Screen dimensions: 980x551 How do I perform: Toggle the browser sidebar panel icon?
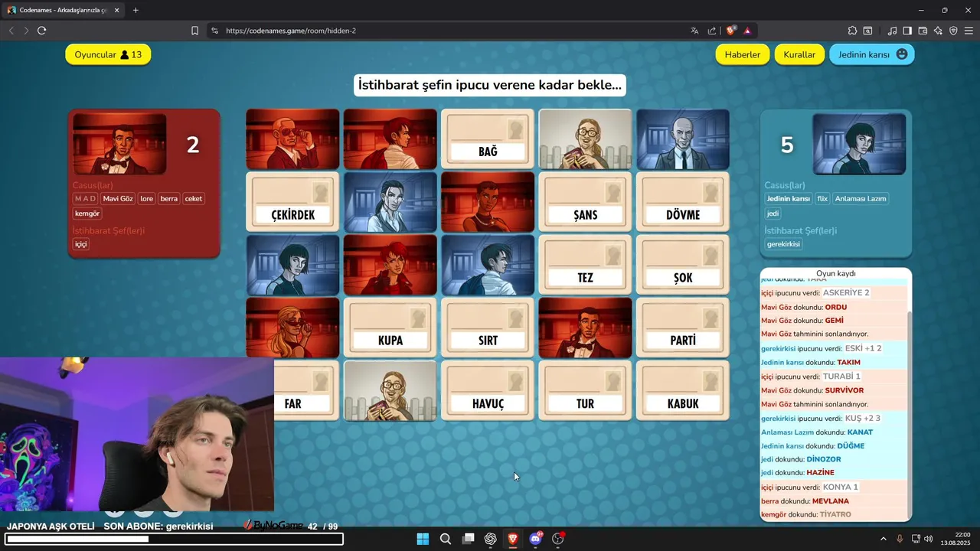907,31
